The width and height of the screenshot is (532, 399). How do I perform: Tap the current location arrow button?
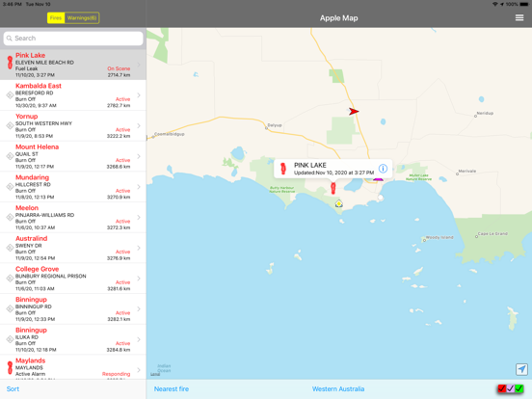click(521, 369)
